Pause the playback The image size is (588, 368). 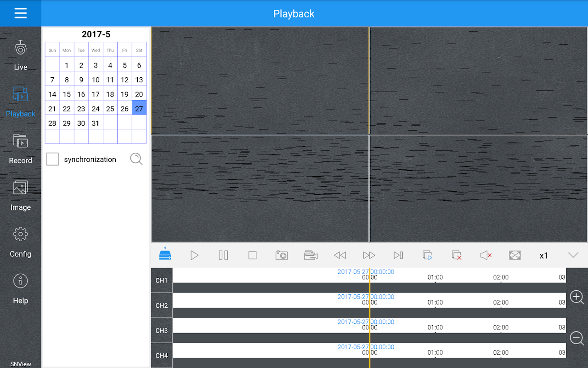point(223,255)
